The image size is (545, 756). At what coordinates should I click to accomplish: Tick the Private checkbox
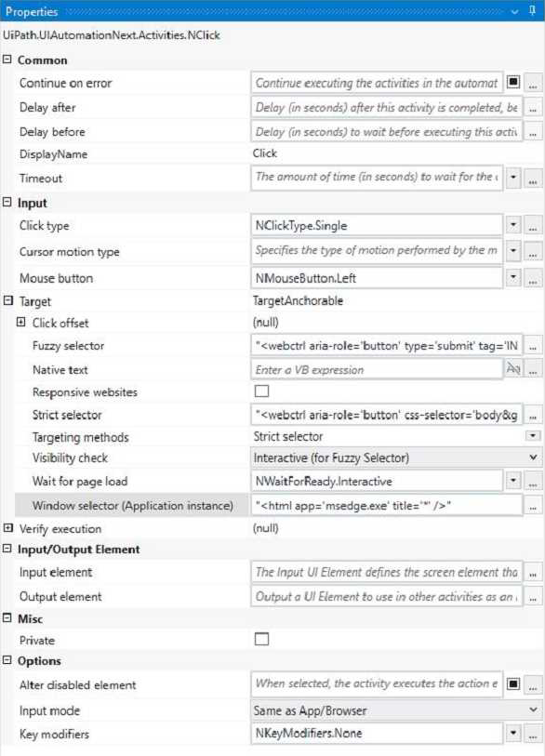pos(262,640)
